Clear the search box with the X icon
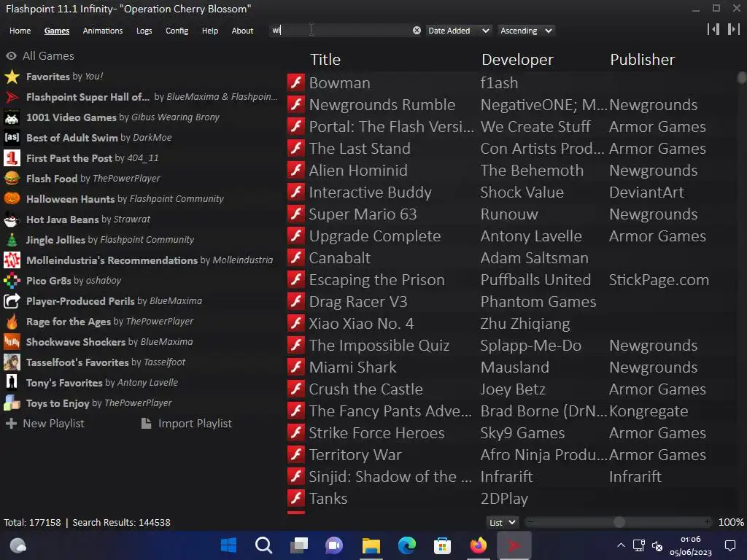747x560 pixels. click(x=417, y=31)
